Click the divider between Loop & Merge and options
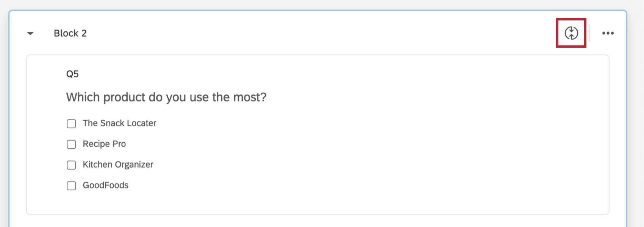Screen dimensions: 644x227 pyautogui.click(x=590, y=33)
